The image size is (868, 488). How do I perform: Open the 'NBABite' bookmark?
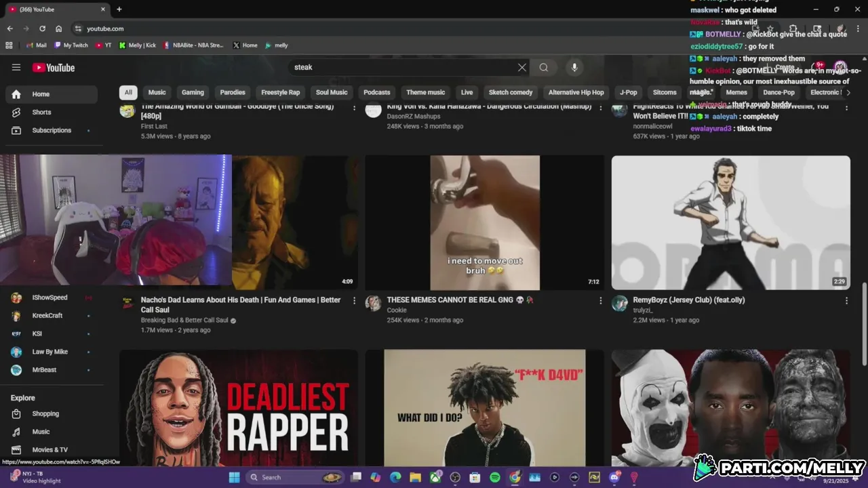193,45
